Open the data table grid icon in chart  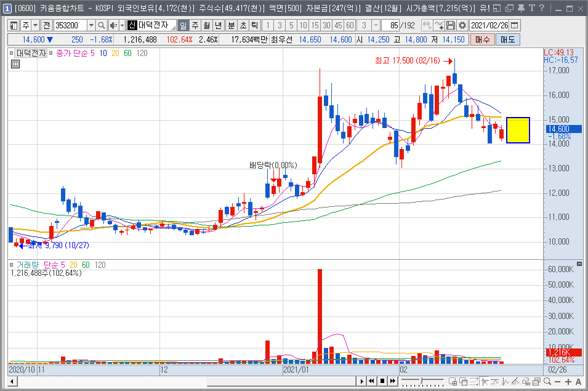pyautogui.click(x=15, y=64)
